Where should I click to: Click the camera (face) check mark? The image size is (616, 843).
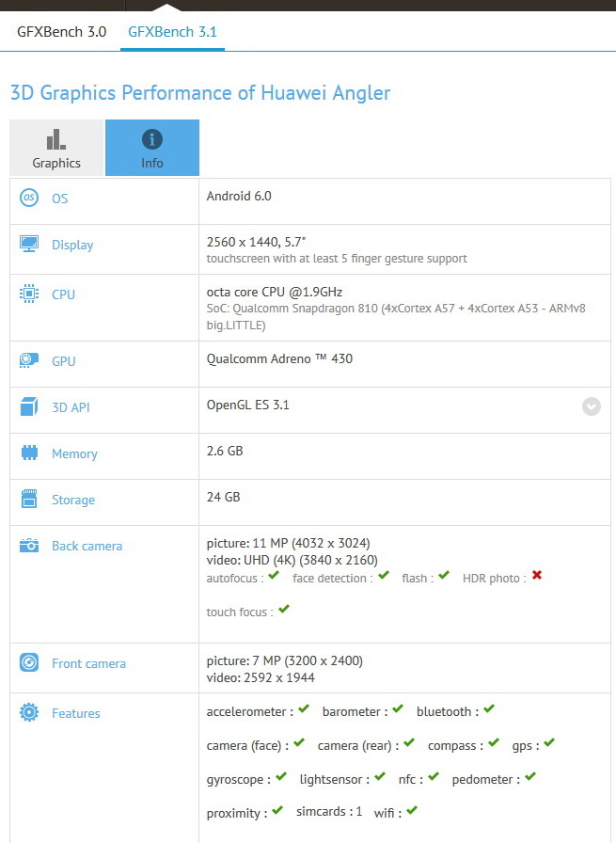299,742
